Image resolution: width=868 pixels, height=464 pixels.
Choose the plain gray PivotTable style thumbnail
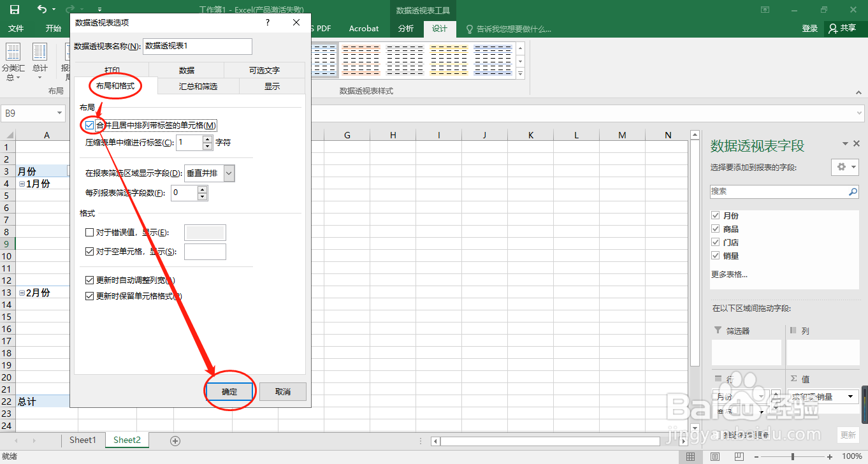click(405, 60)
